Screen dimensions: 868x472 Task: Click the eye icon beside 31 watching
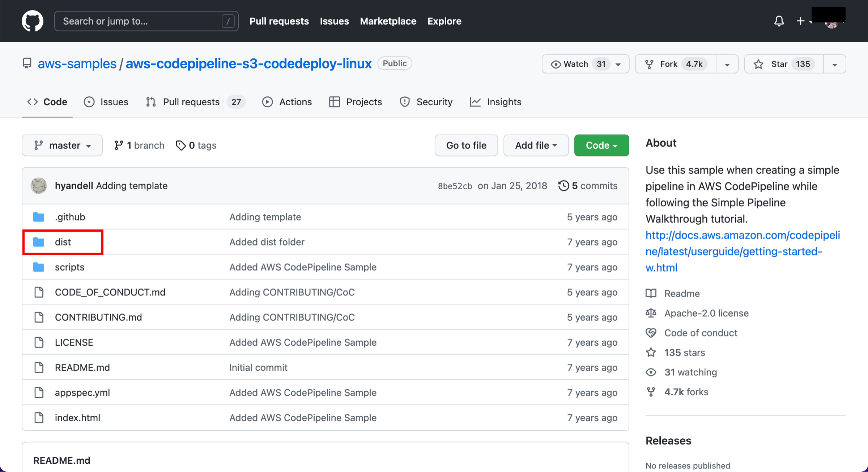click(x=651, y=372)
